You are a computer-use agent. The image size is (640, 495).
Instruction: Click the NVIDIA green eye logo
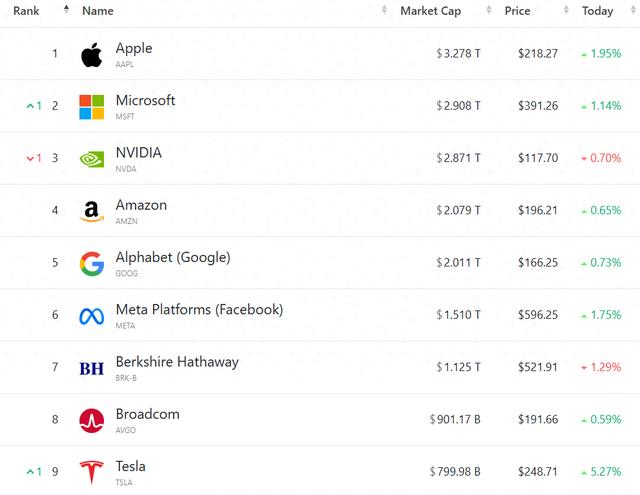(91, 159)
